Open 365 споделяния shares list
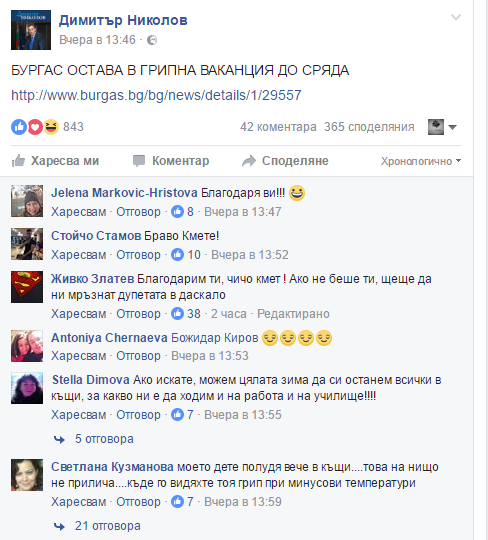The width and height of the screenshot is (488, 540). click(x=369, y=127)
